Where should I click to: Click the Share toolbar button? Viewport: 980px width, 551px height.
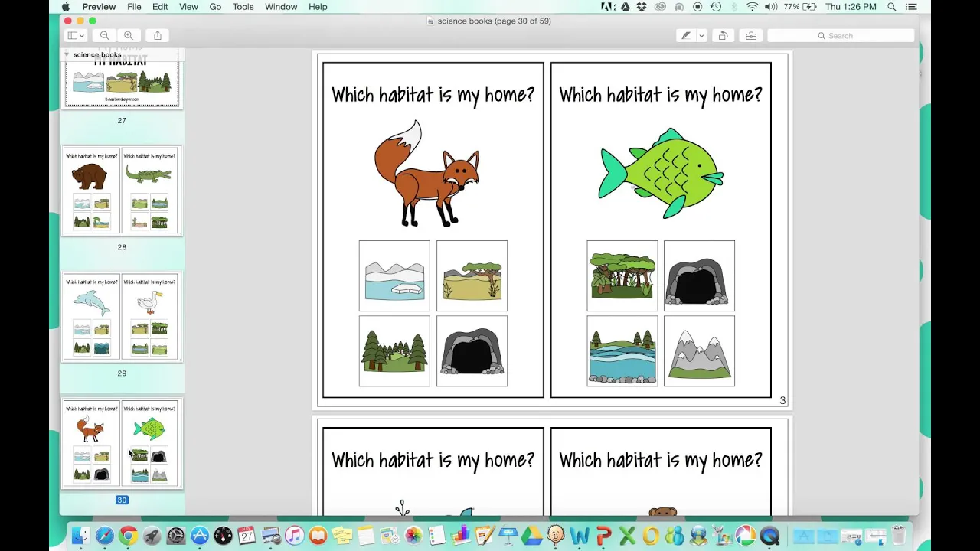tap(158, 35)
